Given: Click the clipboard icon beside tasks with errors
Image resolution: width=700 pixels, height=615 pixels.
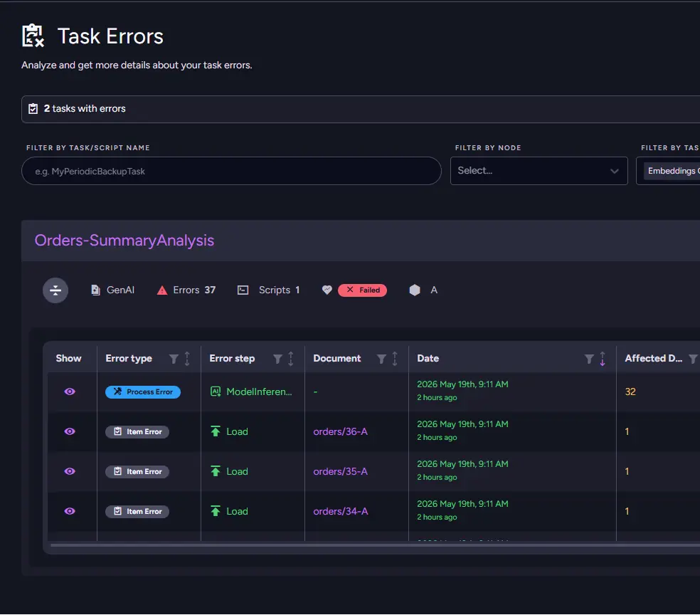Looking at the screenshot, I should coord(33,108).
